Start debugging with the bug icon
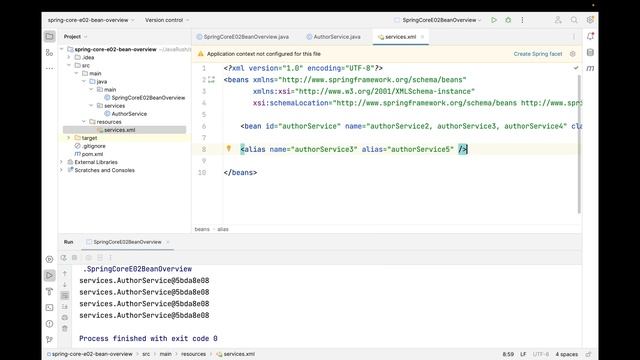Image resolution: width=640 pixels, height=360 pixels. (508, 20)
